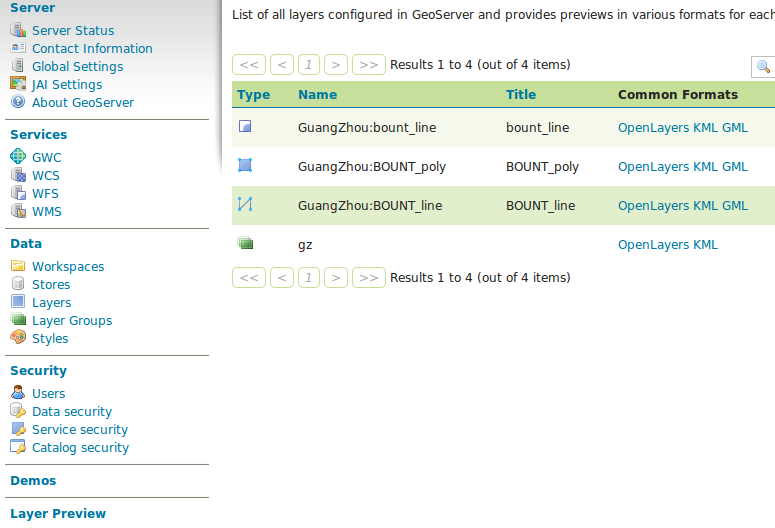Click the layer group icon beside gz
The width and height of the screenshot is (775, 528).
click(x=245, y=243)
